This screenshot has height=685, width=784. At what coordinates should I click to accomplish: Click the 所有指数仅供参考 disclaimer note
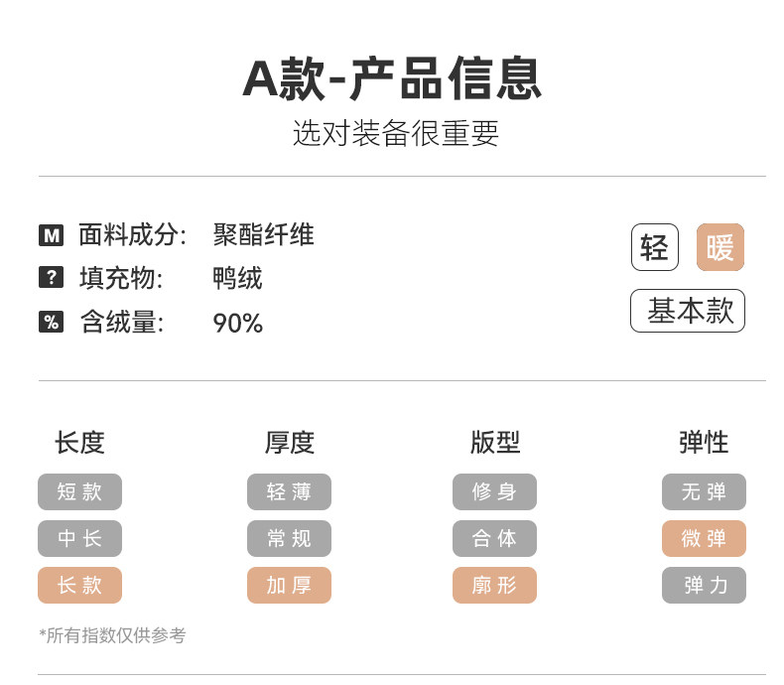click(x=112, y=635)
